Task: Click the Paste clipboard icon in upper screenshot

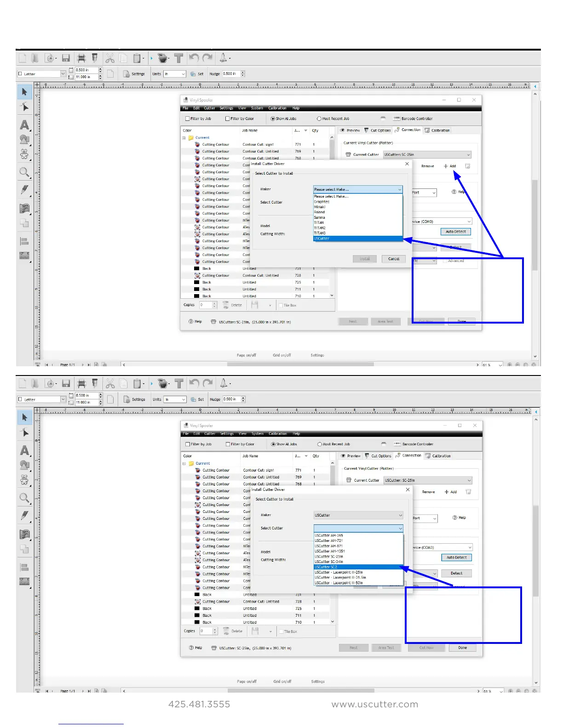Action: click(137, 58)
